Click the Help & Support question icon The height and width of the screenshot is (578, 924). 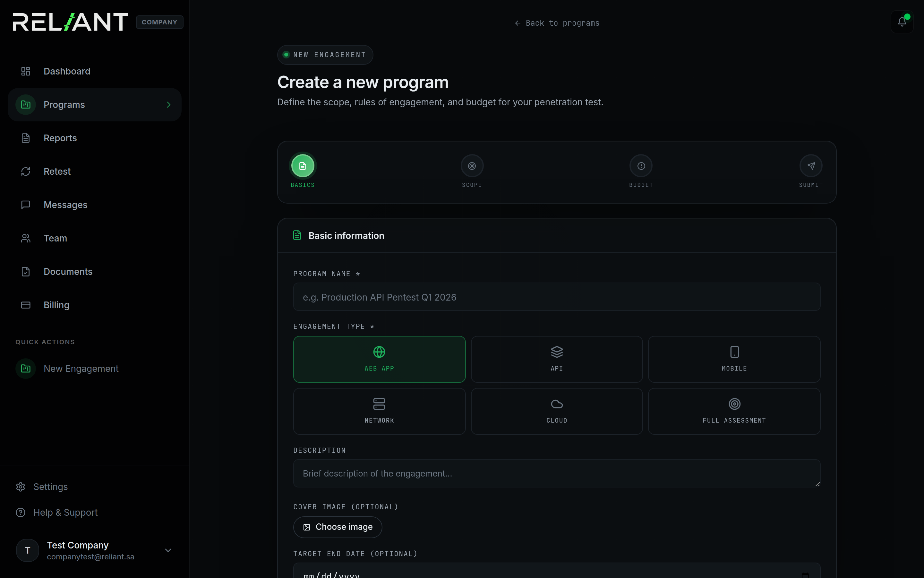pyautogui.click(x=21, y=512)
